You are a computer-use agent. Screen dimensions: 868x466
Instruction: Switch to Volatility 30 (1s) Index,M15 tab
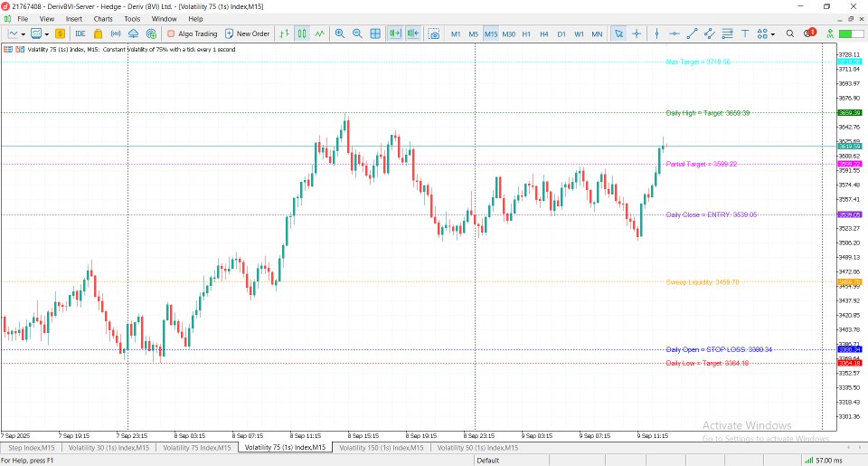[108, 448]
